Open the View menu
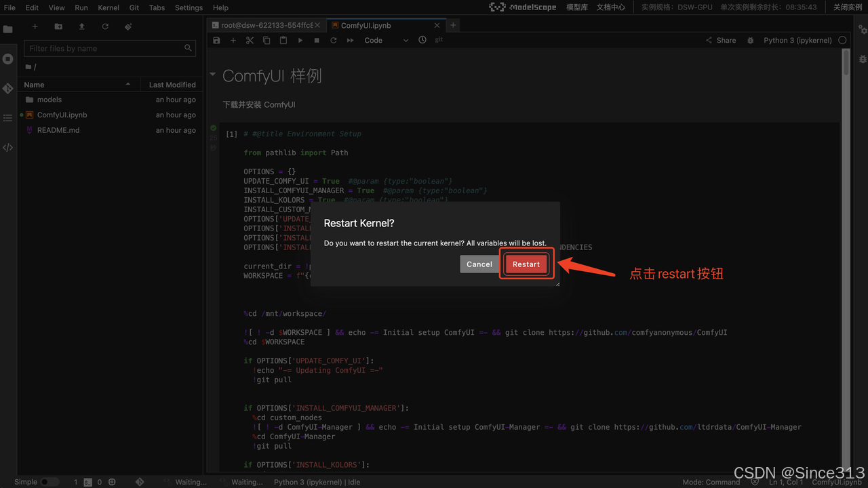 [57, 7]
